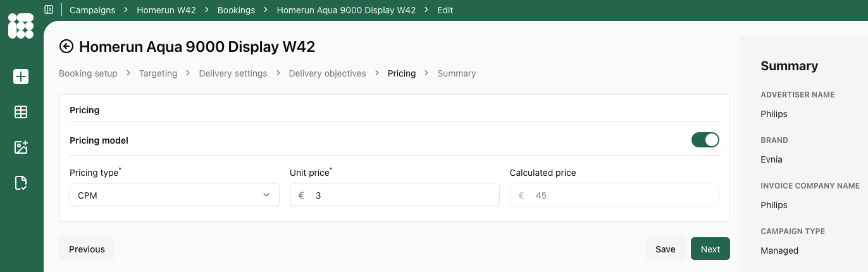Open the image creatives icon in sidebar
This screenshot has width=868, height=272.
[x=21, y=147]
